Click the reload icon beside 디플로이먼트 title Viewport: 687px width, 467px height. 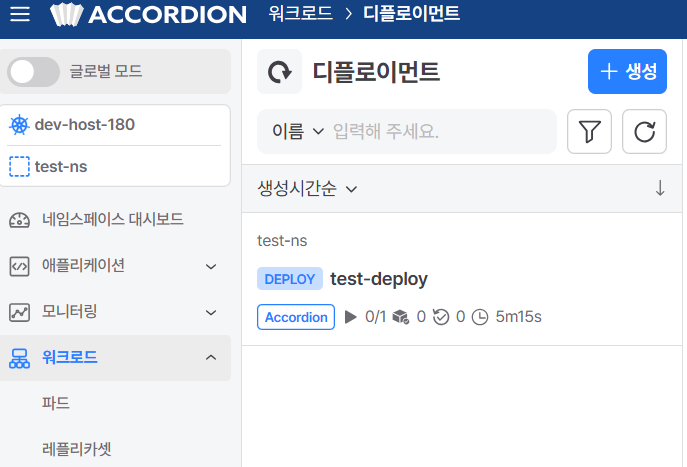click(280, 72)
